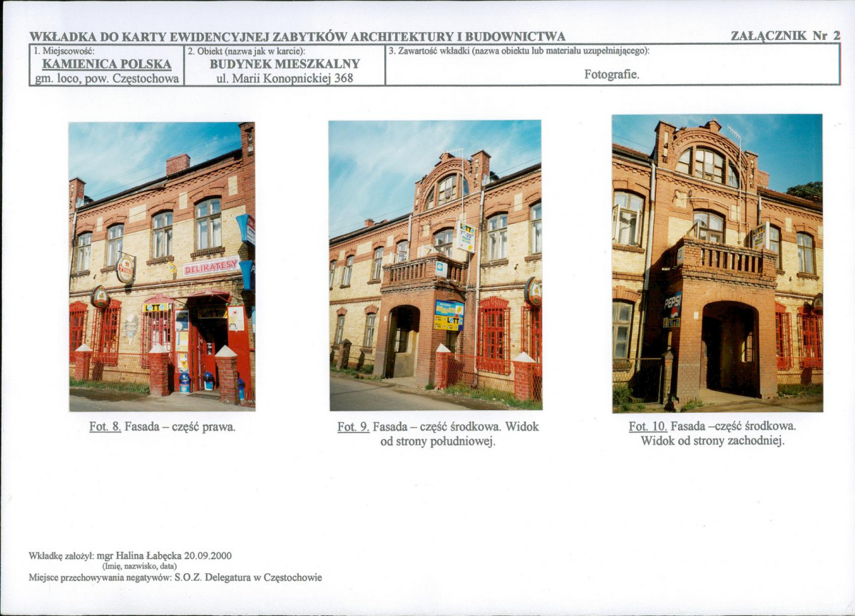The image size is (855, 616).
Task: Click the caption "Fot. 10. Fasada –część środkowa."
Action: point(712,426)
